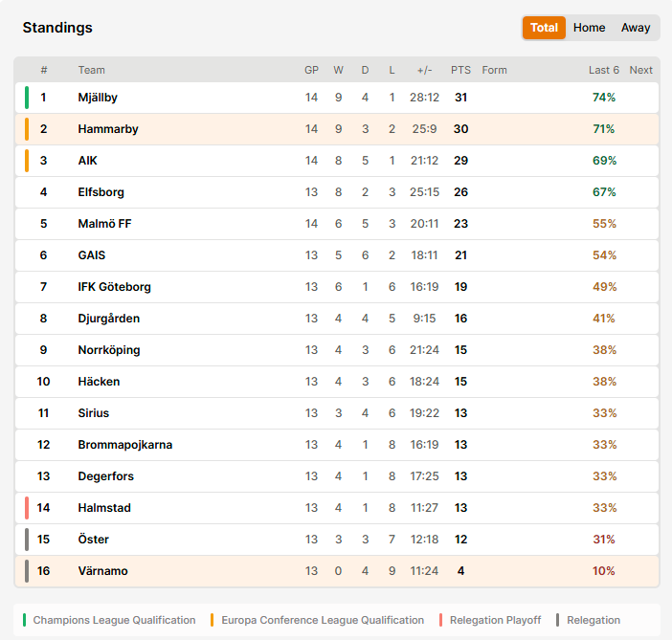Click the Malmö FF team name
The width and height of the screenshot is (672, 640).
[104, 224]
